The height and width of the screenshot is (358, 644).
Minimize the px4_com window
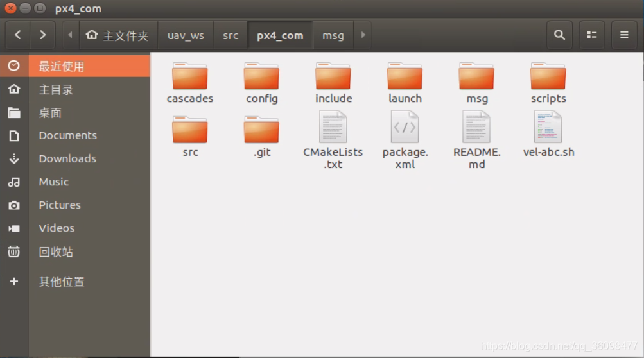click(25, 8)
